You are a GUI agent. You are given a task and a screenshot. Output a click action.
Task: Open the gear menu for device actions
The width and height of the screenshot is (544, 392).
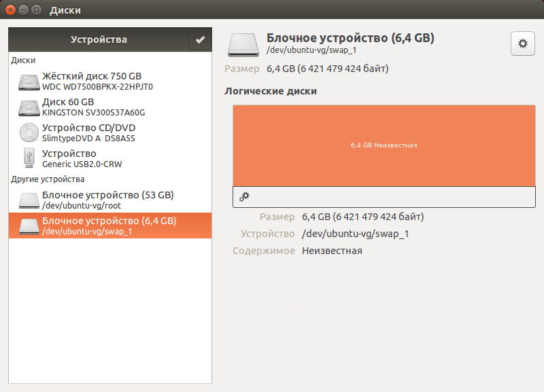point(522,43)
